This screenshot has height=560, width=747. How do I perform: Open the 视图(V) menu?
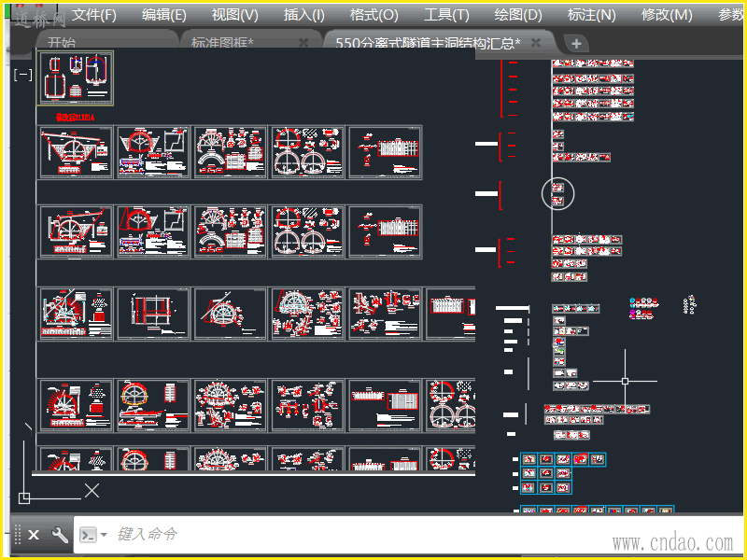(234, 15)
